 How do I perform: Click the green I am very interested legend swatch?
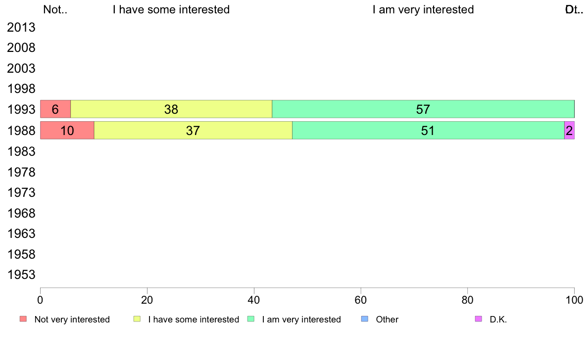(251, 319)
